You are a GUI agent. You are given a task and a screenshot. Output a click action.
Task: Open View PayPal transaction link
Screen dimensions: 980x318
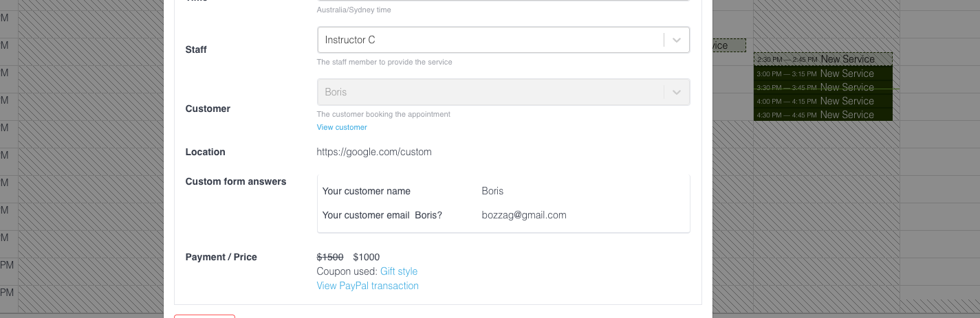coord(367,286)
